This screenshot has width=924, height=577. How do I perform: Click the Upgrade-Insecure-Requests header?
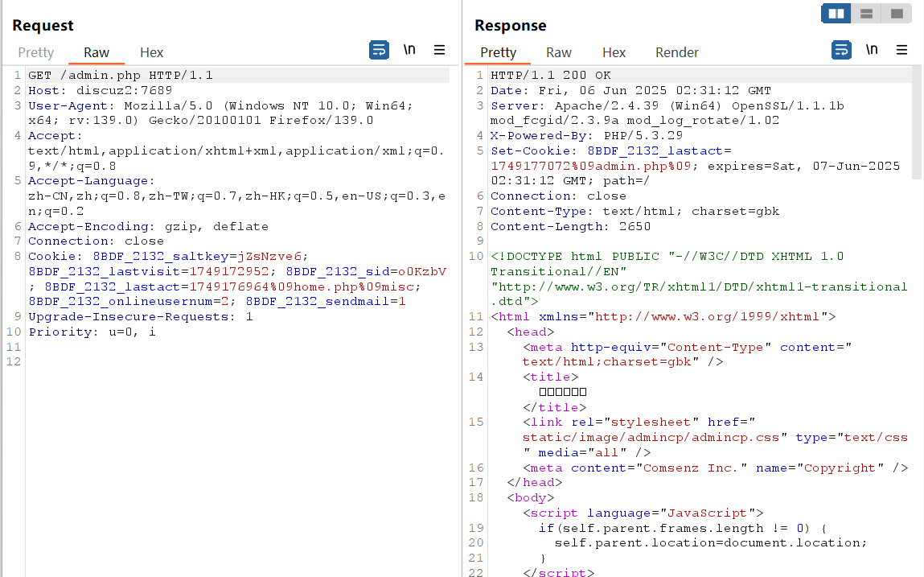141,317
